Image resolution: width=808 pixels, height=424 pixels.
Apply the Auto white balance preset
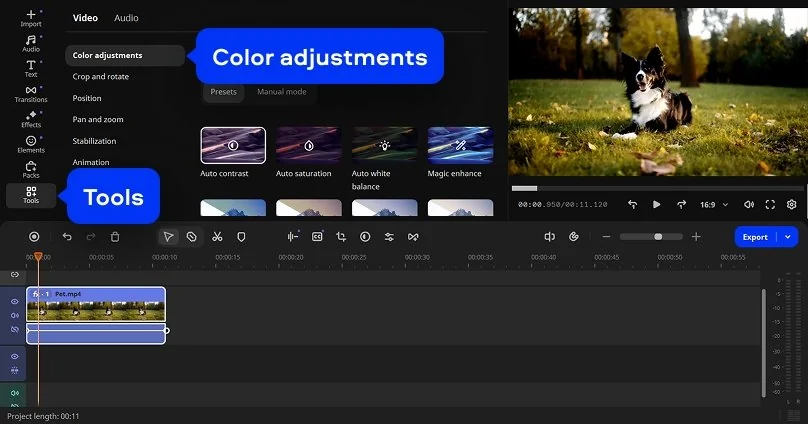tap(384, 145)
